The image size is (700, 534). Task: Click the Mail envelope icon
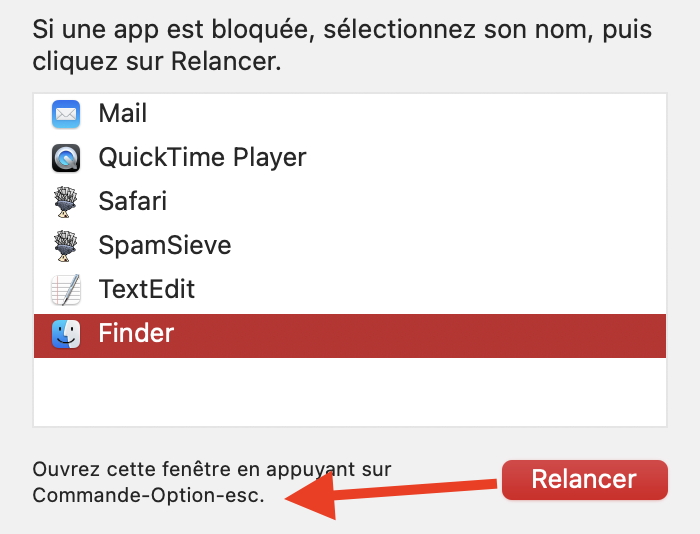66,114
